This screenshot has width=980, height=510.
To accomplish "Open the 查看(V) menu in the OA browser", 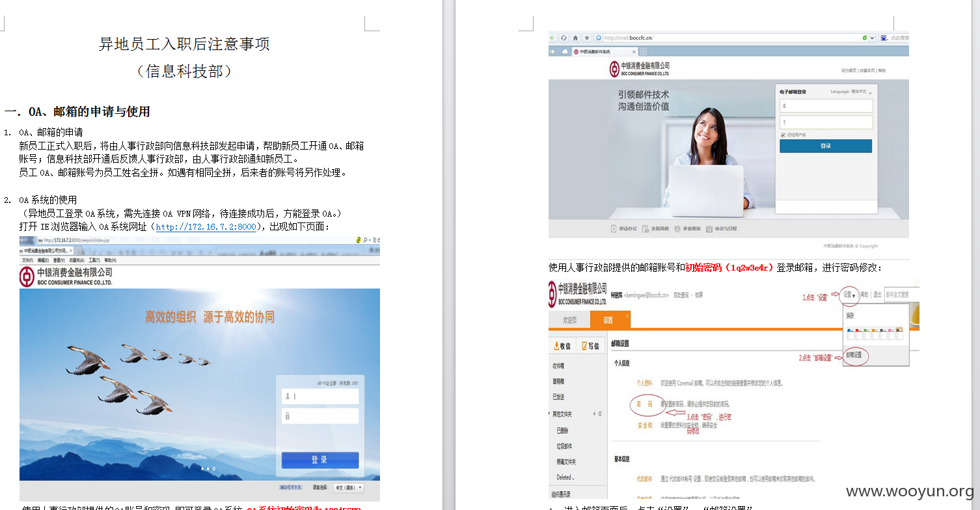I will tap(59, 260).
